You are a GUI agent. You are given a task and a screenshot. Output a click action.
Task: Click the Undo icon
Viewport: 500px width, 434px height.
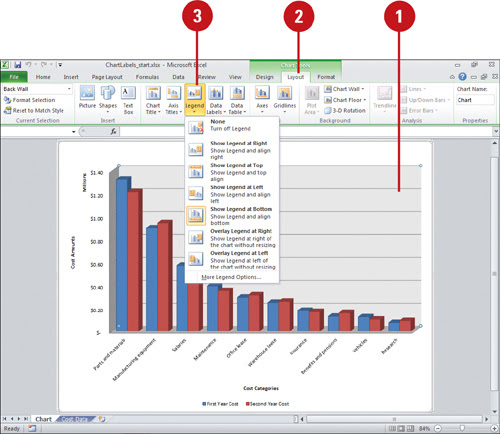click(29, 65)
